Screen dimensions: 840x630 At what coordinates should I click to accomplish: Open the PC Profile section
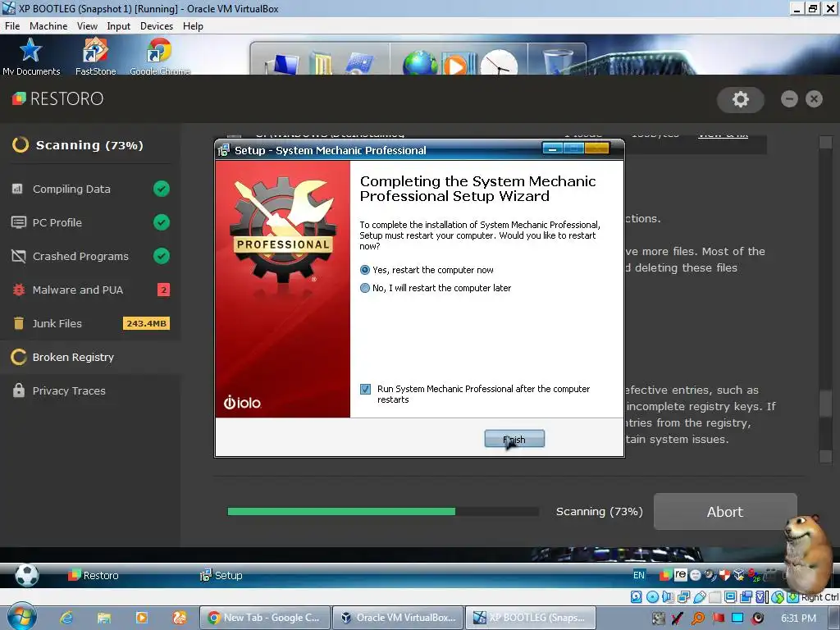tap(90, 222)
